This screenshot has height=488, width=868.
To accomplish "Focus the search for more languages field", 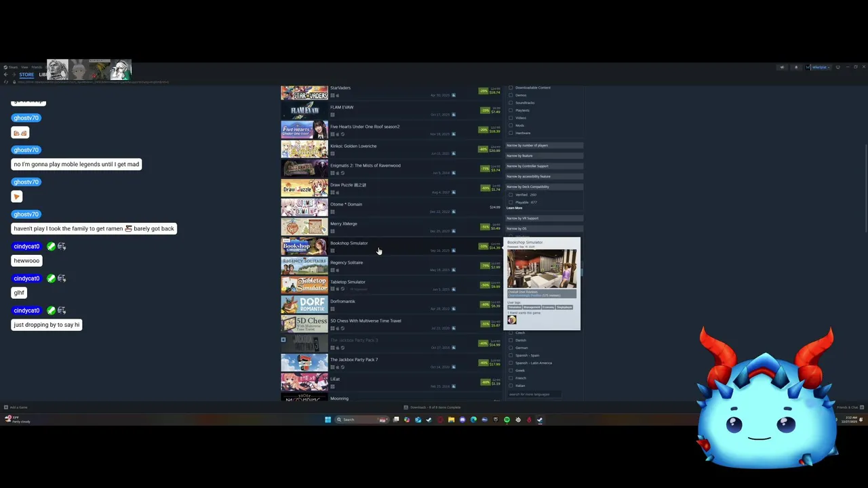I will [534, 394].
